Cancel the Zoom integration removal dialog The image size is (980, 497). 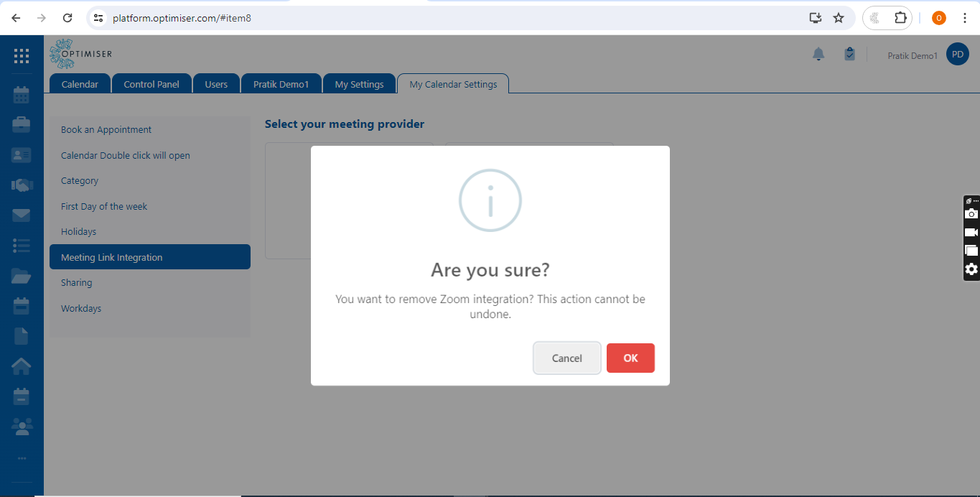(x=566, y=358)
